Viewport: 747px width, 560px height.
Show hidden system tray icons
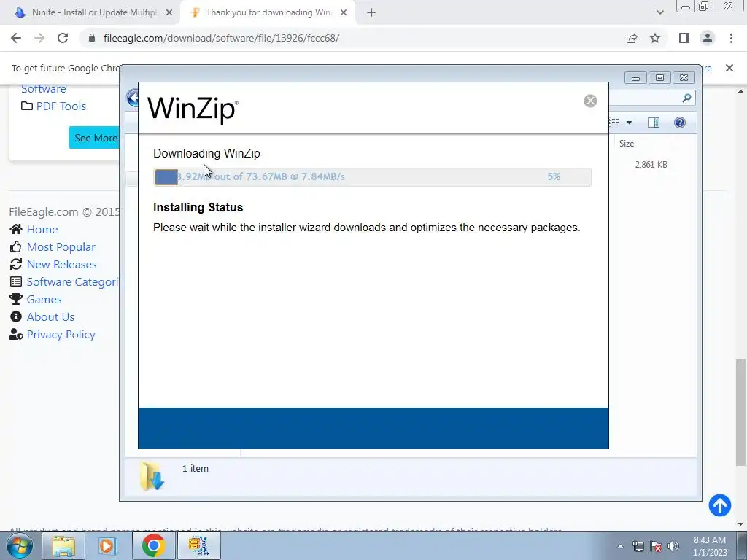[620, 546]
